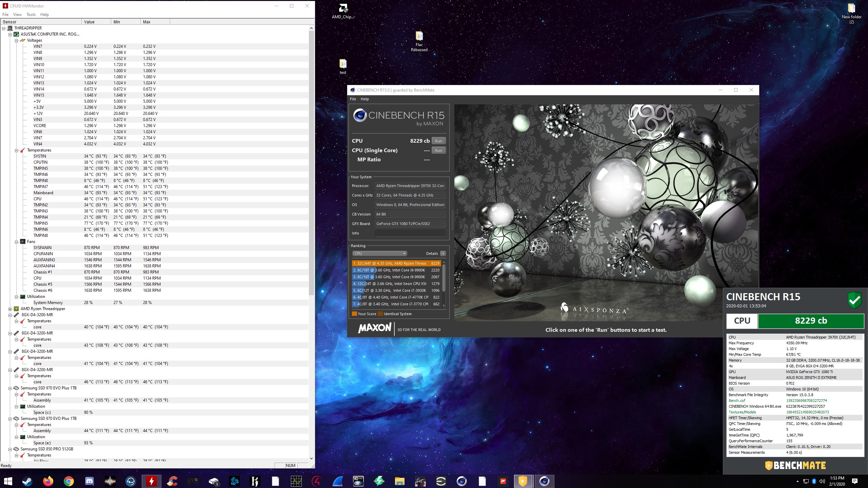Viewport: 868px width, 488px height.
Task: Select the test file on the desktop
Action: (343, 67)
